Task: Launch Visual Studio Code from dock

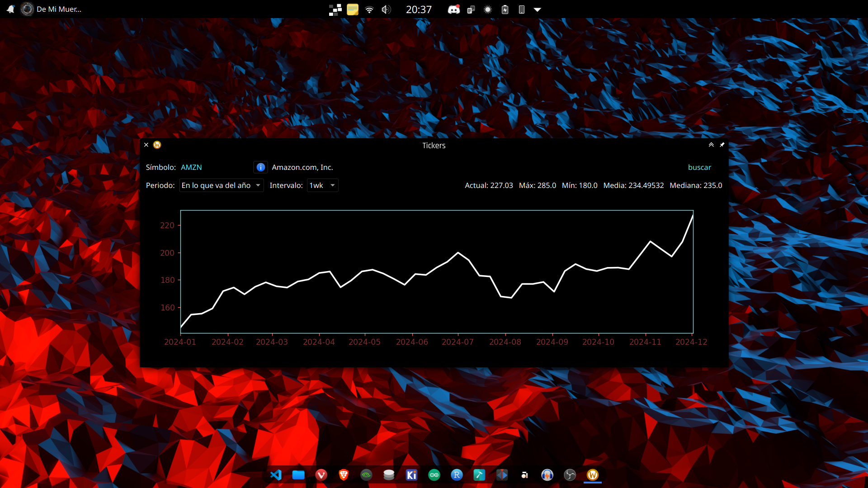Action: (x=276, y=475)
